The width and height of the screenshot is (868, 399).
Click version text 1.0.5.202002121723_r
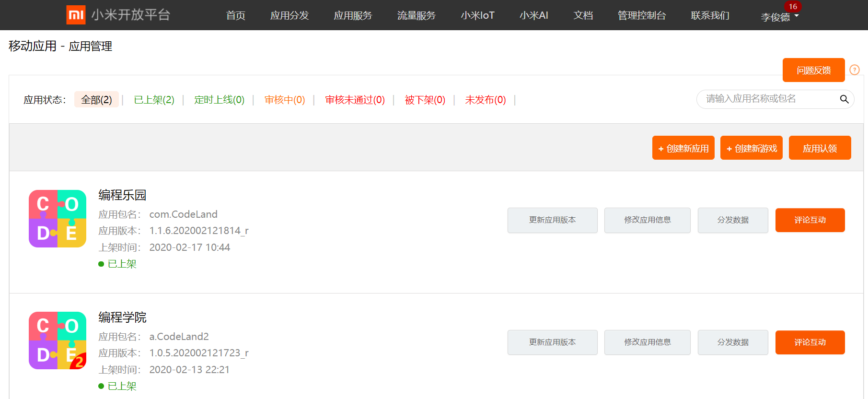[x=199, y=353]
